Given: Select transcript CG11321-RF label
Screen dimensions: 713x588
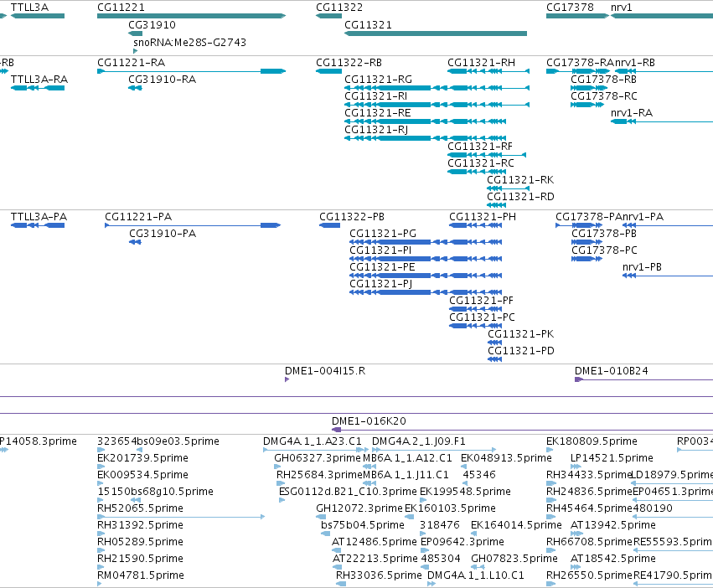Looking at the screenshot, I should coord(480,147).
